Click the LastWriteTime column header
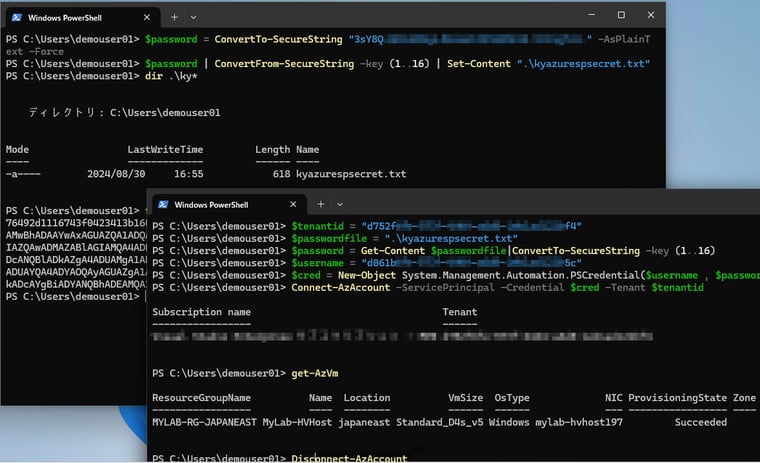The image size is (760, 463). point(165,149)
